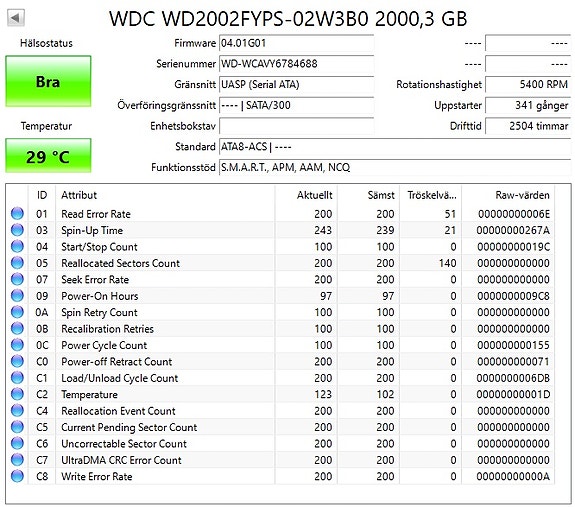This screenshot has width=575, height=507.
Task: Select the Current Pending Sector Count attribute name
Action: coord(129,427)
